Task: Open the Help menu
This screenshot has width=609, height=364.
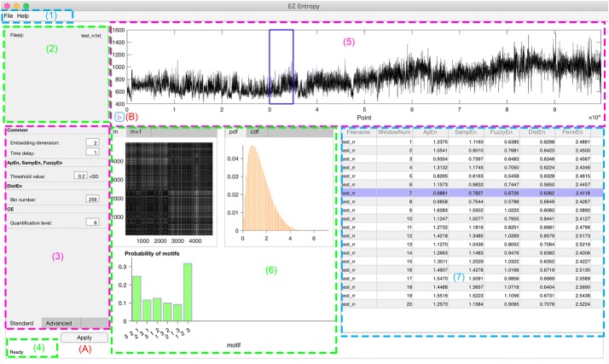Action: tap(23, 16)
